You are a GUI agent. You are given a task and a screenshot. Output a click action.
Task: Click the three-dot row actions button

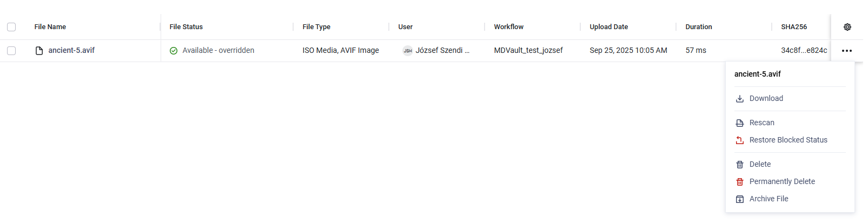[847, 51]
